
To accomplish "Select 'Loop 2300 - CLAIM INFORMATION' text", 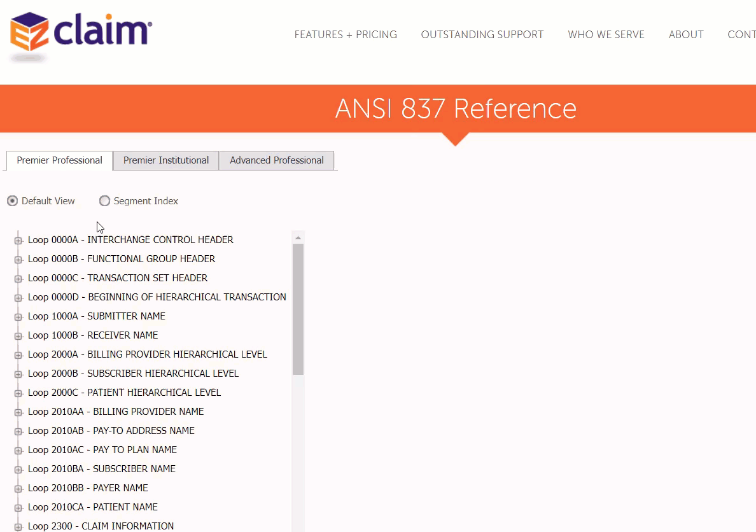I will click(101, 526).
